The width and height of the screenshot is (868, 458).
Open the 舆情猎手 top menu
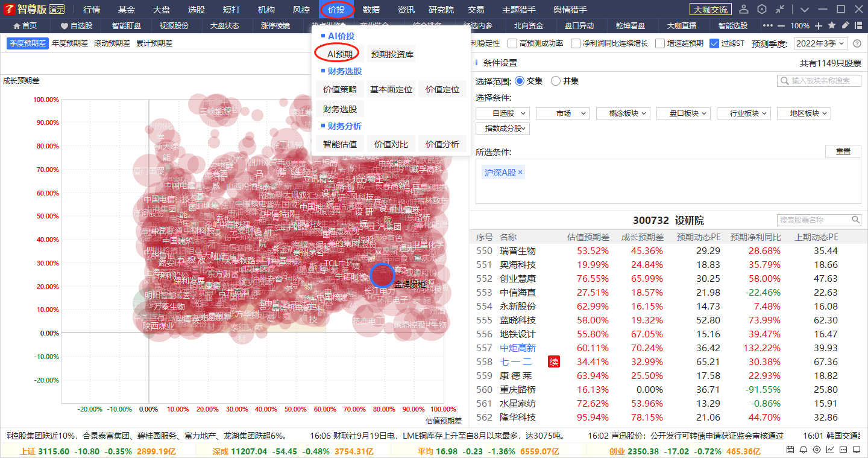pyautogui.click(x=570, y=10)
